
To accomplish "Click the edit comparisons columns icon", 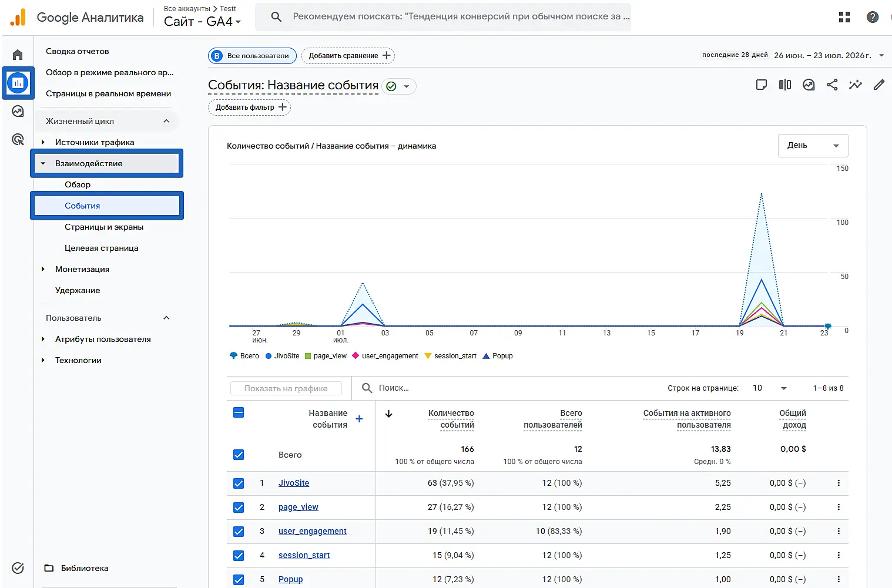I will (785, 85).
